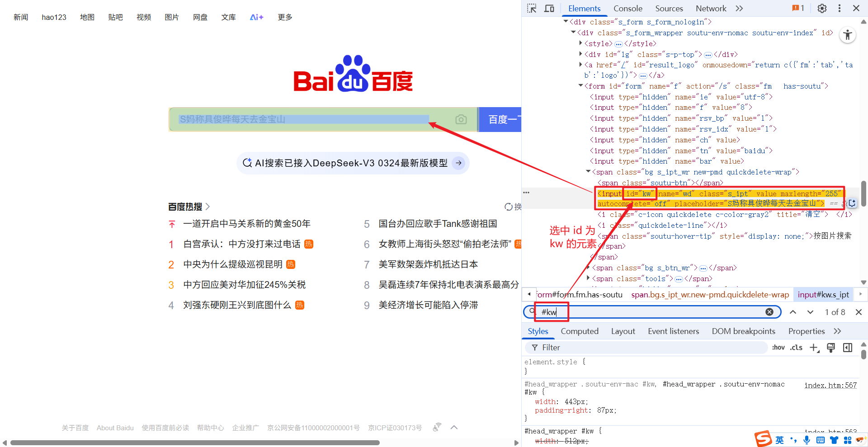Open the 贴吧 nav link
This screenshot has width=868, height=447.
pos(115,17)
